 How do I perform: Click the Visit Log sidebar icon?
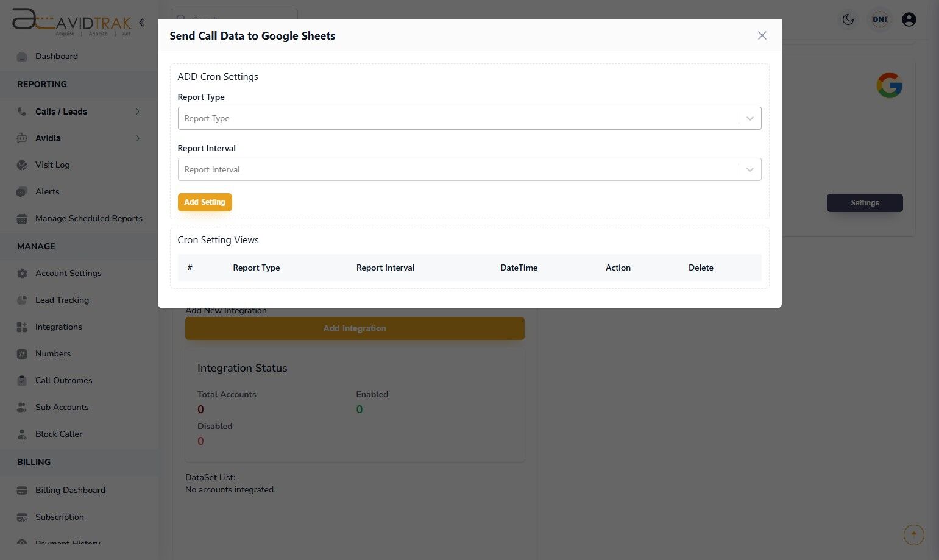[22, 165]
